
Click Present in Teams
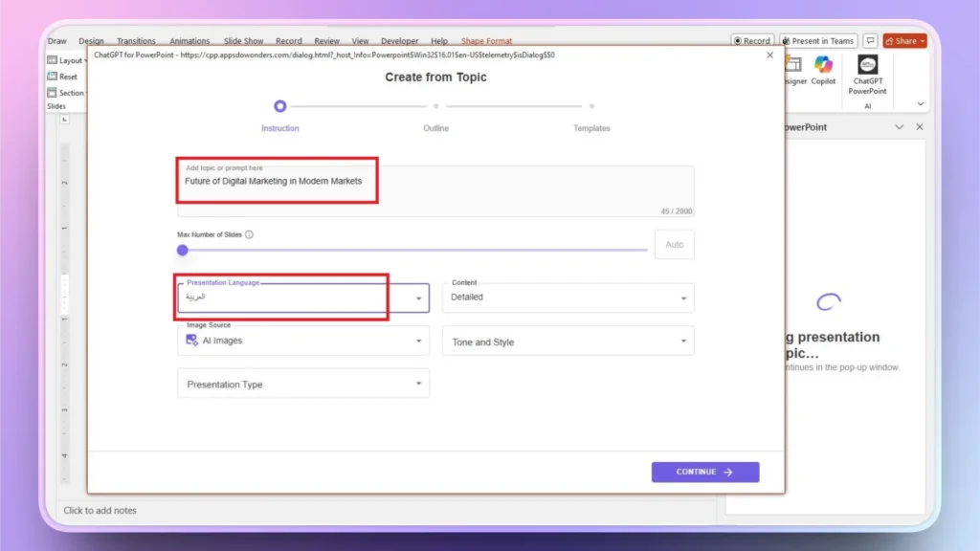(818, 40)
